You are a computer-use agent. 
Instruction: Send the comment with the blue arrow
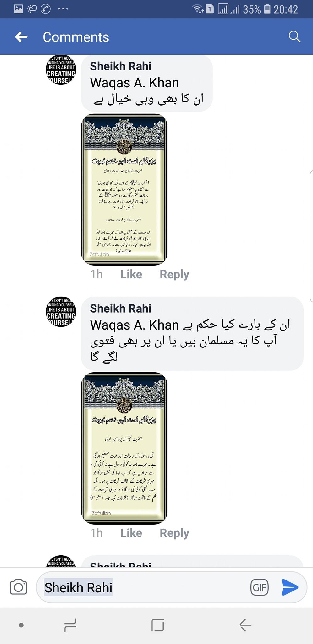click(x=289, y=587)
